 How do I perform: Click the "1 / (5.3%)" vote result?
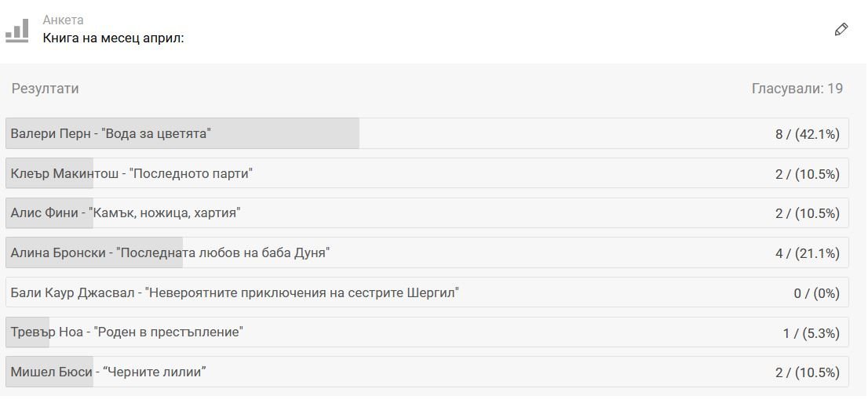click(x=811, y=332)
